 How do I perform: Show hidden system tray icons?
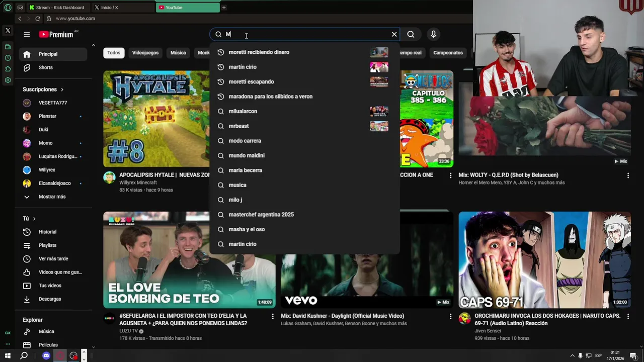(x=572, y=355)
